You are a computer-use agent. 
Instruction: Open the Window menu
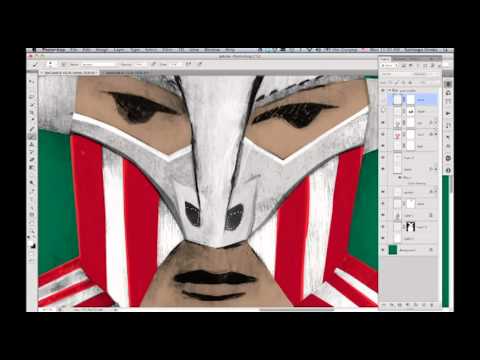coord(212,50)
